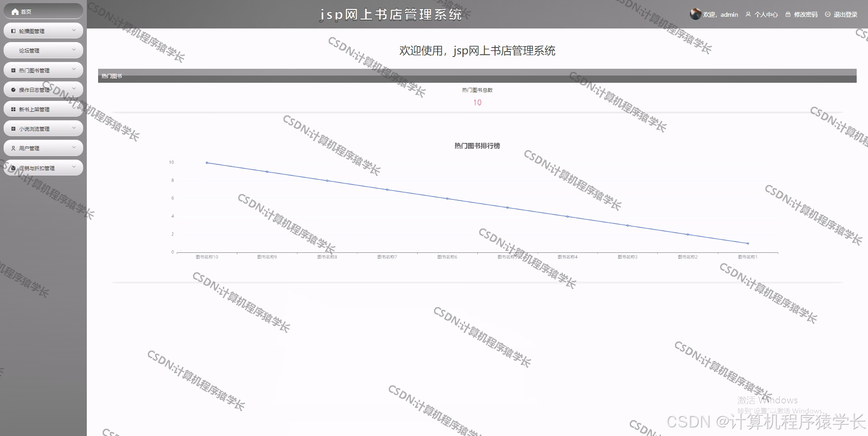Screen dimensions: 868x436
Task: Click 修改密码 link in header
Action: click(x=806, y=14)
